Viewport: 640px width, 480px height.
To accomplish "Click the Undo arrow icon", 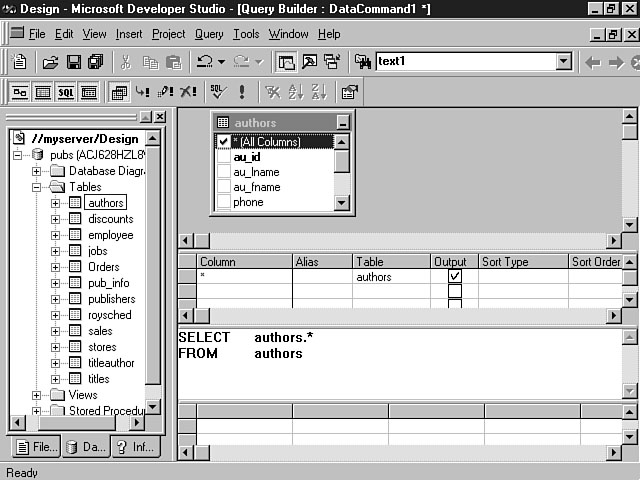I will (x=204, y=62).
